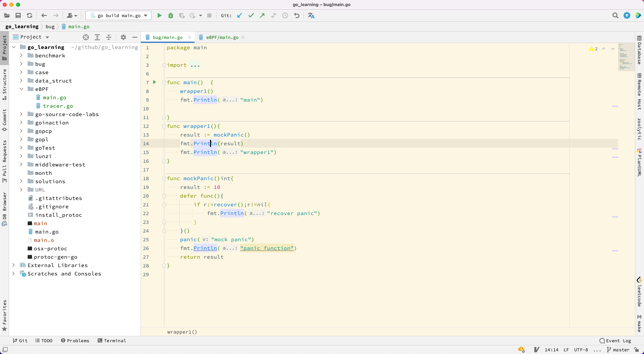The width and height of the screenshot is (644, 354).
Task: Commit changes with the Git checkmark icon
Action: (251, 15)
